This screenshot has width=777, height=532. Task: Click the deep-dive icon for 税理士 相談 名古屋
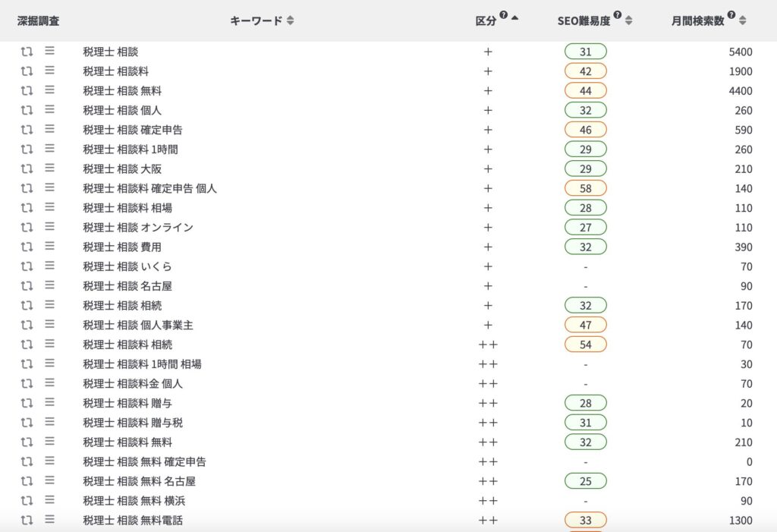[x=27, y=286]
